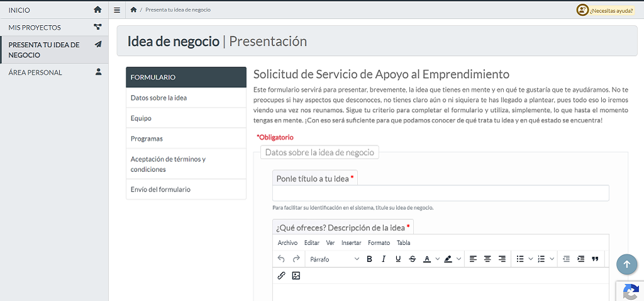644x301 pixels.
Task: Click the scroll-to-top arrow button
Action: 627,265
